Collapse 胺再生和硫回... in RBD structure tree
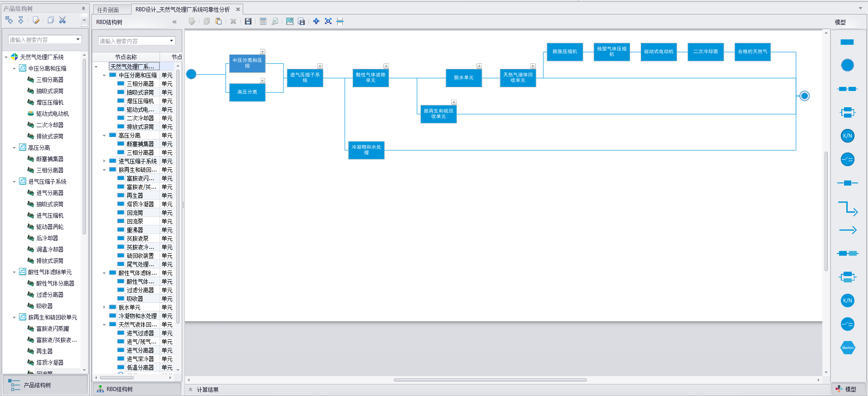 pos(104,170)
